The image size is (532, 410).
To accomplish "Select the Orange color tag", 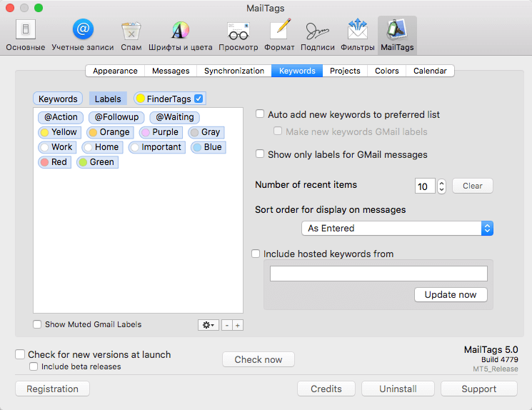I will click(x=110, y=132).
